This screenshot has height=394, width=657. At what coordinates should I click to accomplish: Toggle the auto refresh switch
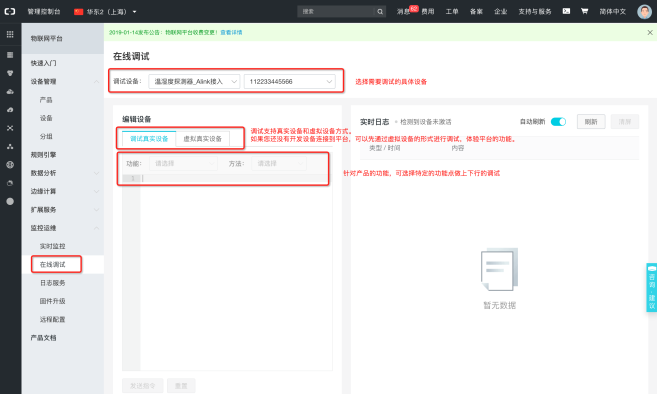click(x=558, y=122)
